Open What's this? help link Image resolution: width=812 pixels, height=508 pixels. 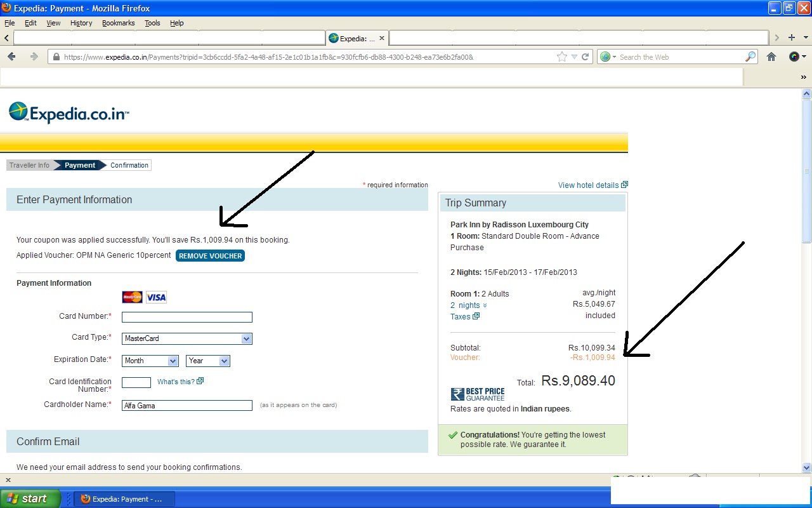tap(180, 382)
